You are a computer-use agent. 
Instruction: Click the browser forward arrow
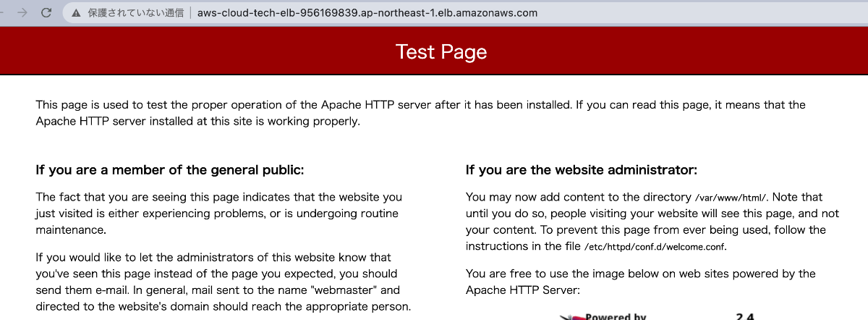tap(22, 13)
